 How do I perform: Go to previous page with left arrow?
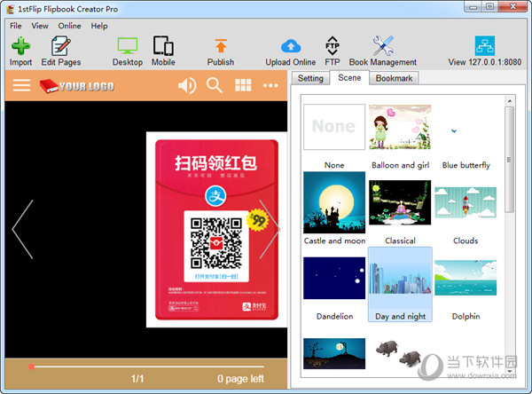click(x=23, y=230)
